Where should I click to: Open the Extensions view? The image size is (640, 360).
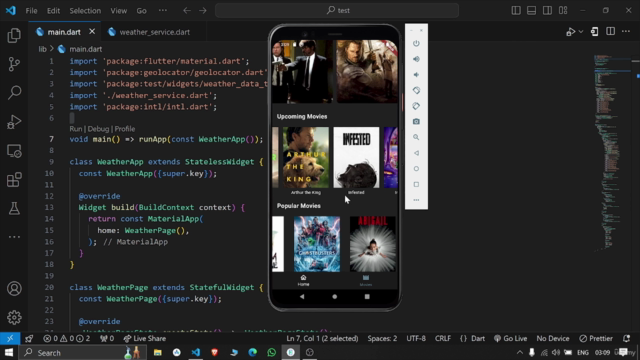(x=14, y=180)
